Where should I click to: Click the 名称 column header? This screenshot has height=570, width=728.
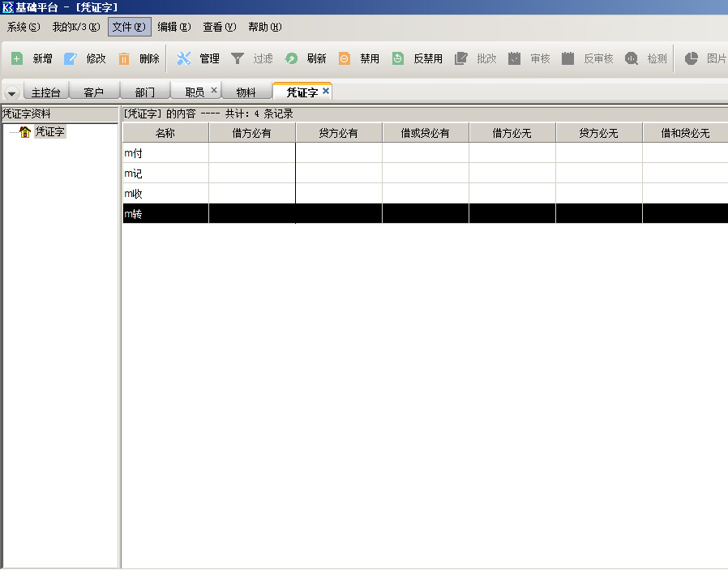165,133
